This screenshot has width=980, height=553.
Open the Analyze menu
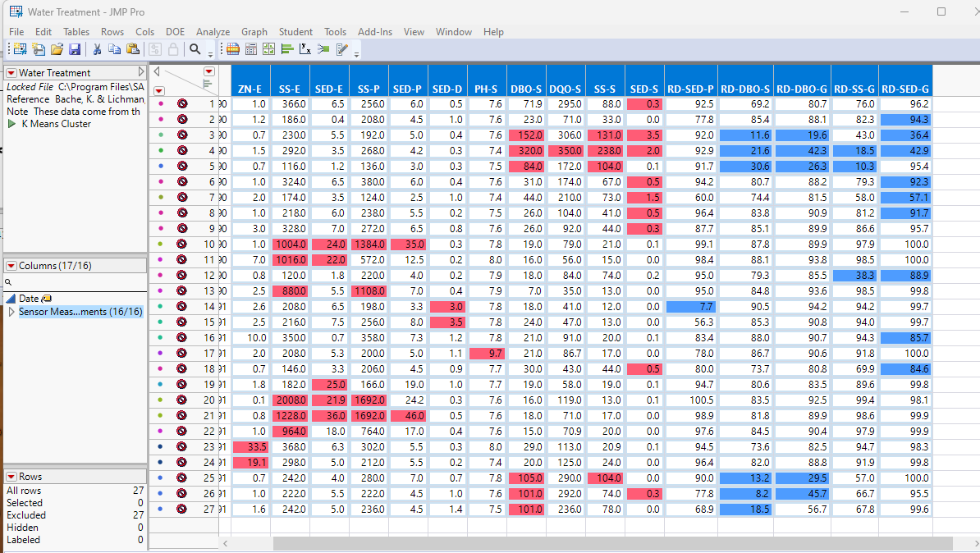tap(213, 32)
